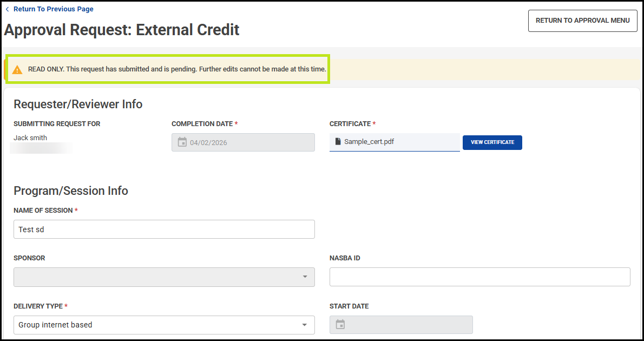Open the certificate with View Certificate
Image resolution: width=644 pixels, height=341 pixels.
point(492,142)
